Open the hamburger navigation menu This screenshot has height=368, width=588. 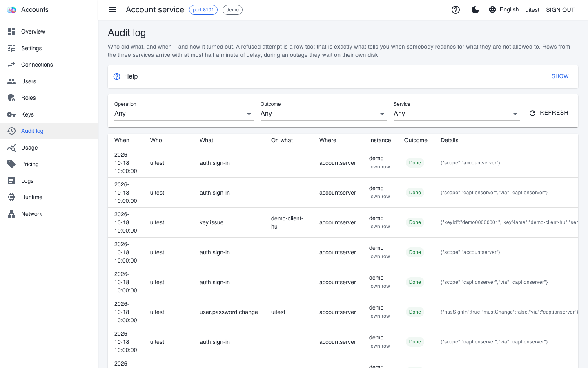tap(113, 10)
